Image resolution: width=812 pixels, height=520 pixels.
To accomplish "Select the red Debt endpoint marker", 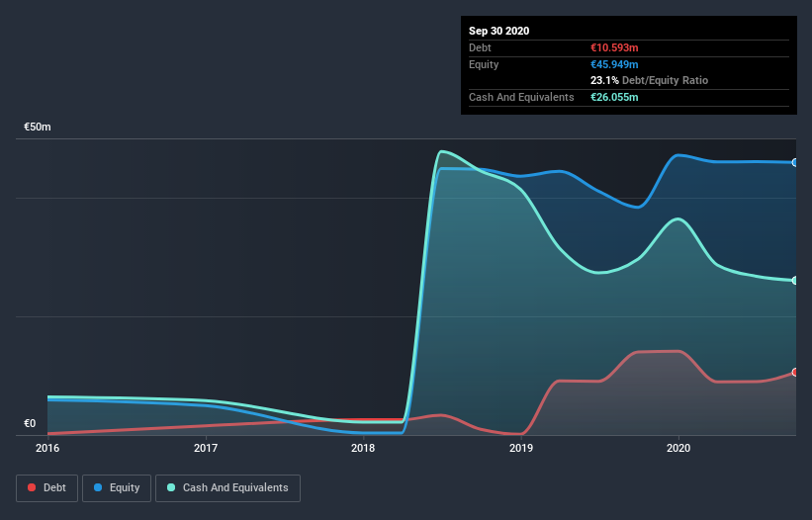I will click(x=794, y=372).
